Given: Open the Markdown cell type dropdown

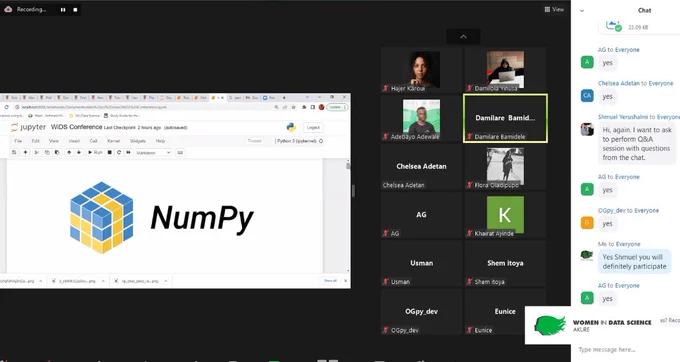Looking at the screenshot, I should [x=154, y=153].
